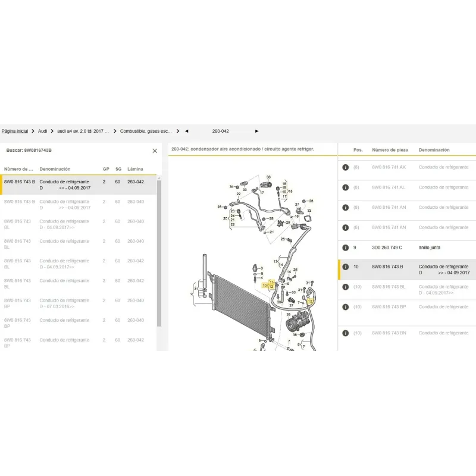Click the Número de pieza column header

tap(390, 150)
